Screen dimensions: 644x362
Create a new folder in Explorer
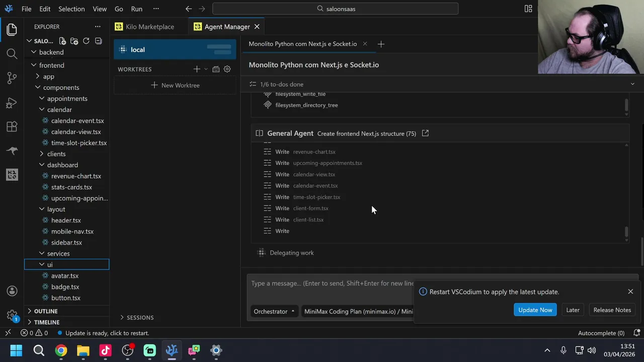[74, 41]
